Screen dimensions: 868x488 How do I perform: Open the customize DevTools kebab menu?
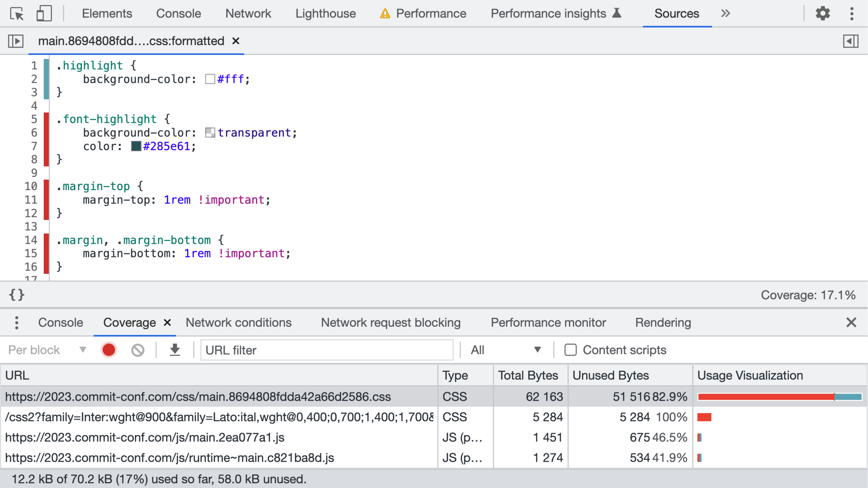[852, 14]
